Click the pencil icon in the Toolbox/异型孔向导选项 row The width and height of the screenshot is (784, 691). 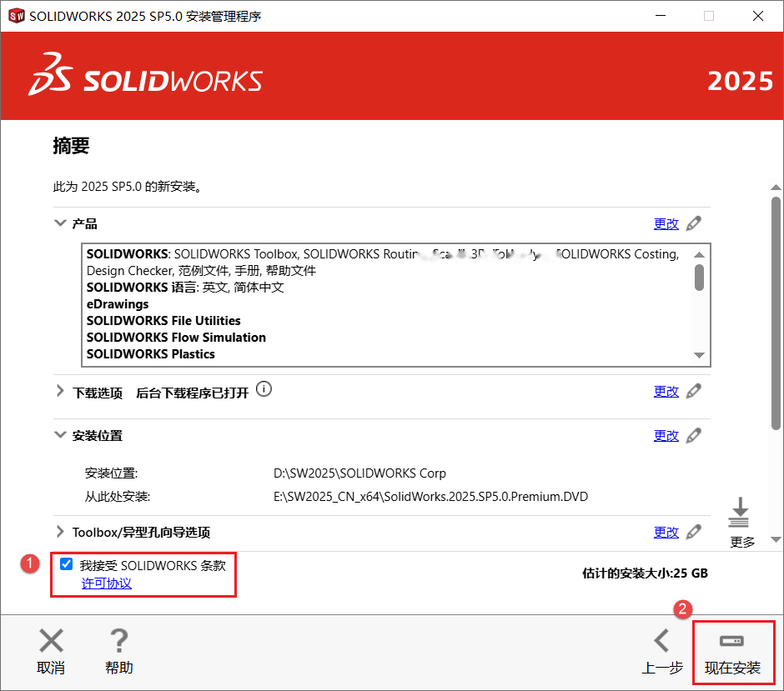click(693, 532)
